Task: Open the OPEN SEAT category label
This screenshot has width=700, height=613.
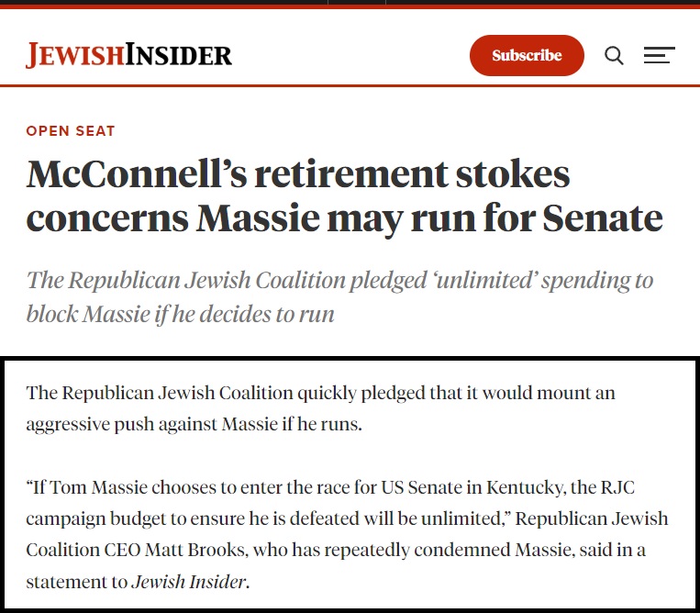Action: click(71, 131)
